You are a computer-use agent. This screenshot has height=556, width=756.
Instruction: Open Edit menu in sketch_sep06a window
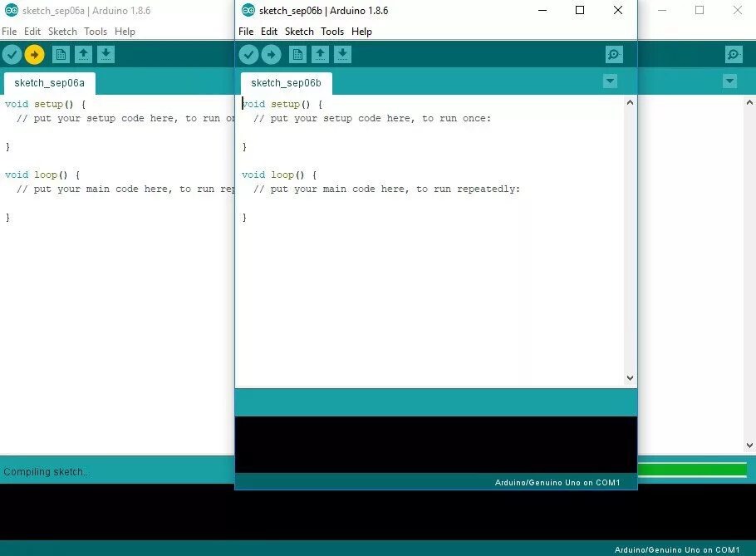32,32
